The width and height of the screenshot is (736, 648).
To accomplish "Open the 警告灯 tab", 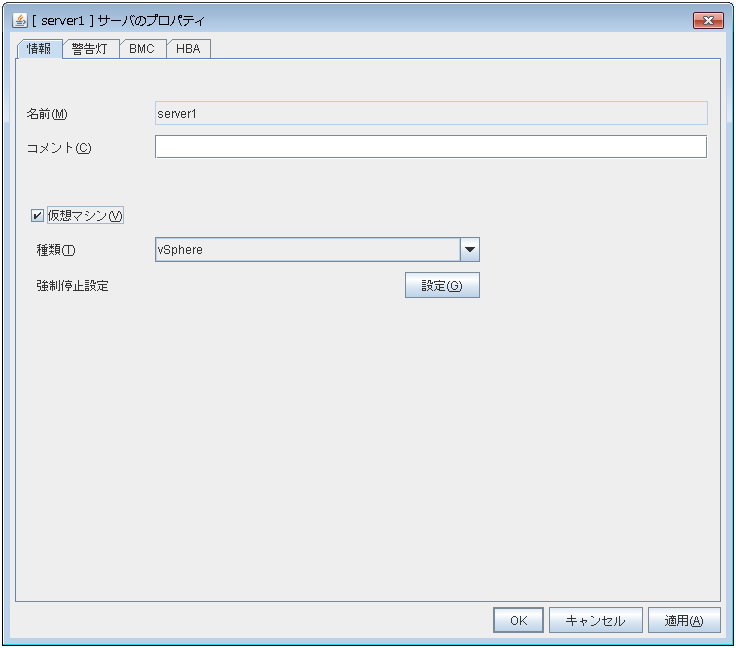I will [x=90, y=49].
